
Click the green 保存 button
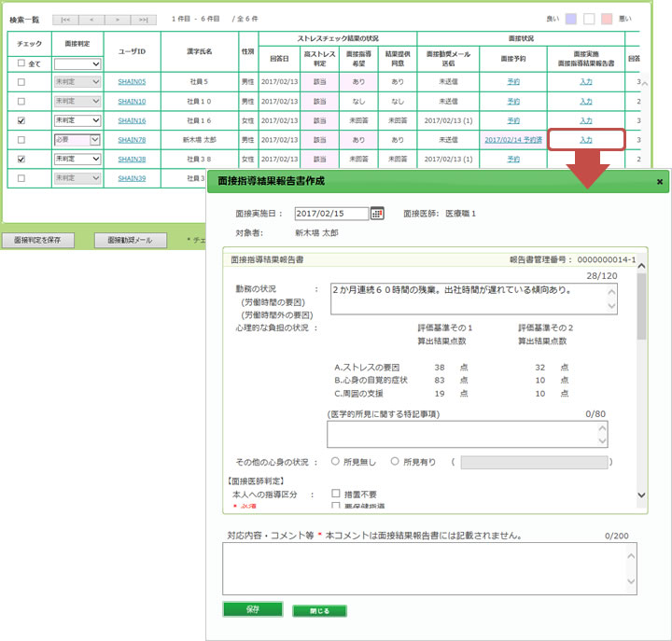pyautogui.click(x=253, y=609)
